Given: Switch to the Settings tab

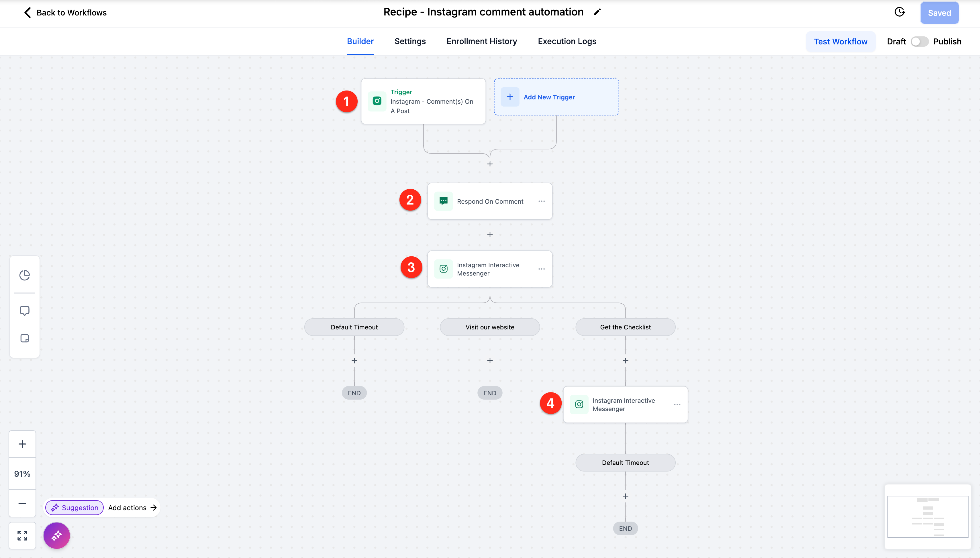Looking at the screenshot, I should point(410,41).
